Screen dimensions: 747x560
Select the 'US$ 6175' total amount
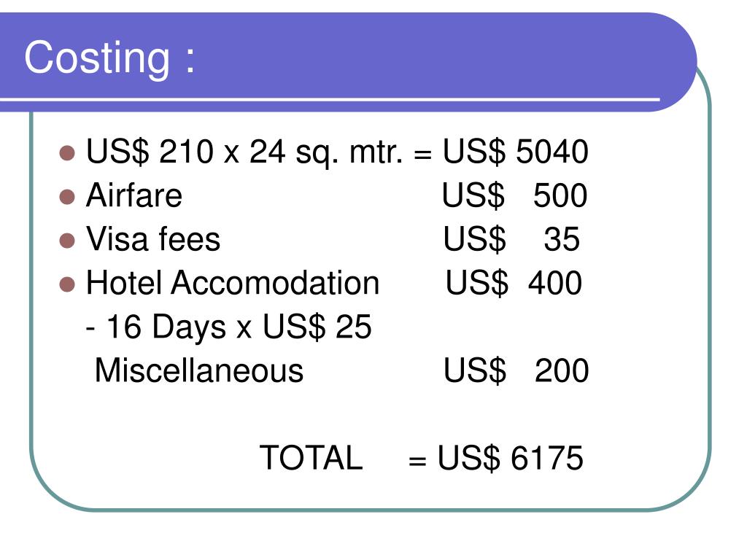point(510,459)
